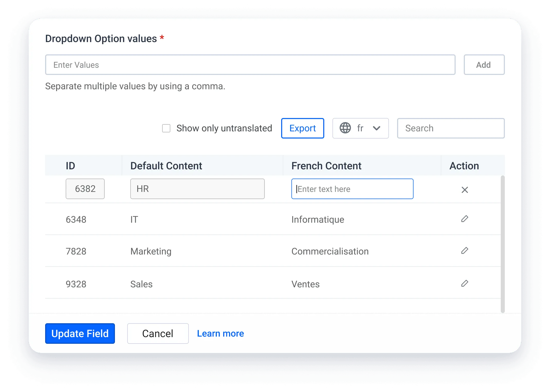This screenshot has width=550, height=392.
Task: Click the Search box
Action: coord(451,128)
